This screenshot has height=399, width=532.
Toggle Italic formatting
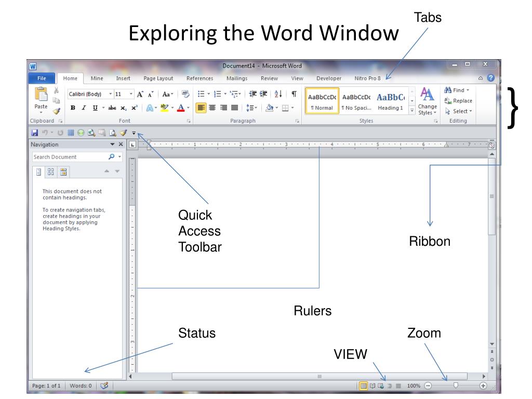click(x=84, y=108)
